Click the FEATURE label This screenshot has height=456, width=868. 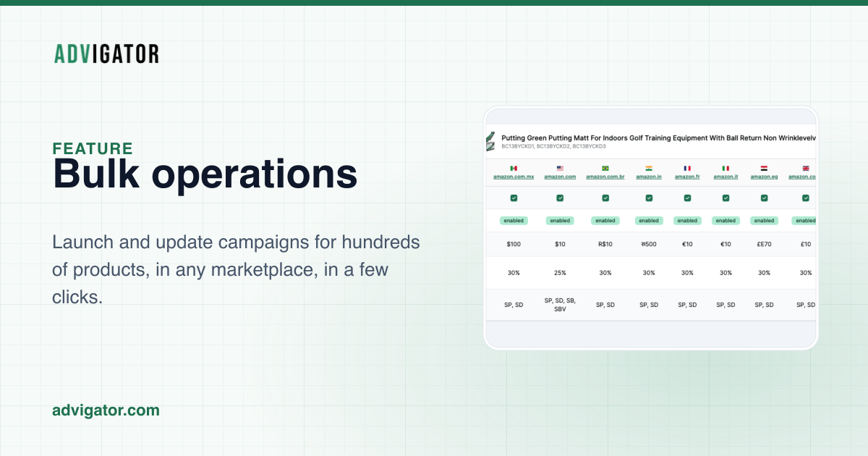[93, 148]
